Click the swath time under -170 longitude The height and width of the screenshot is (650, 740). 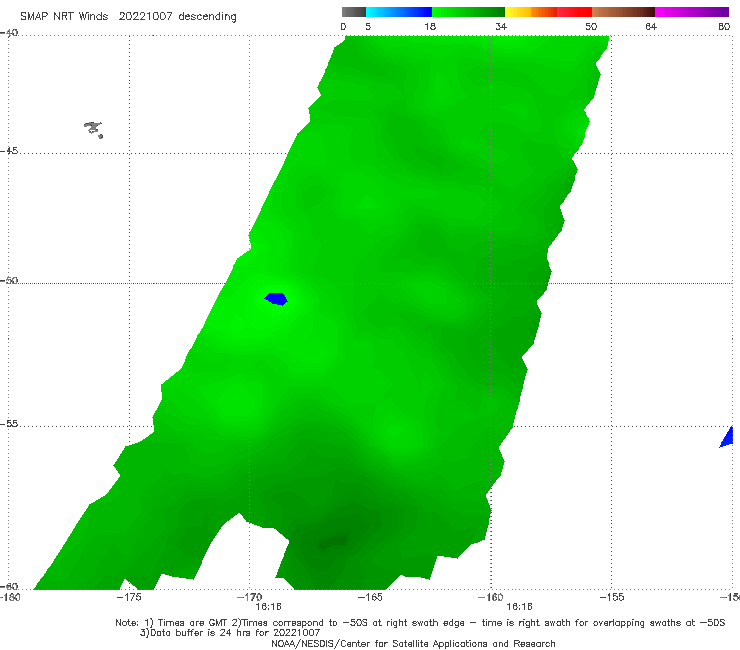coord(269,607)
